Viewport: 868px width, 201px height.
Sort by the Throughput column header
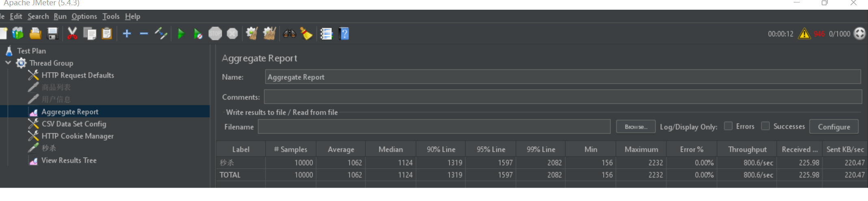click(x=747, y=149)
